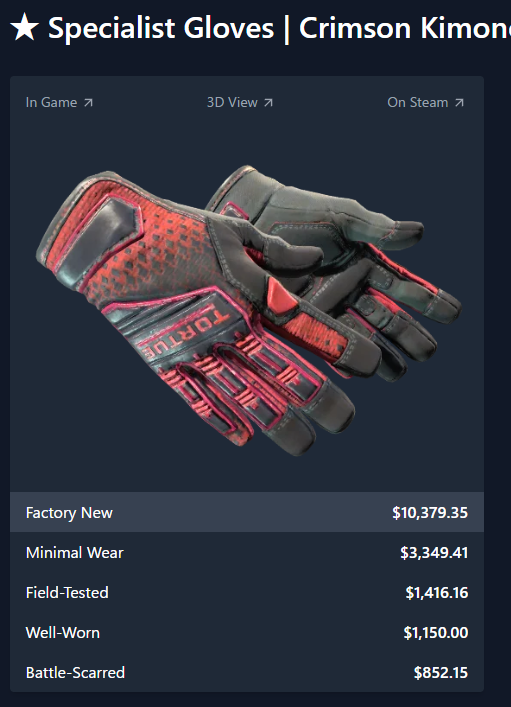The height and width of the screenshot is (707, 511).
Task: Select the Field-Tested wear row
Action: click(x=247, y=592)
